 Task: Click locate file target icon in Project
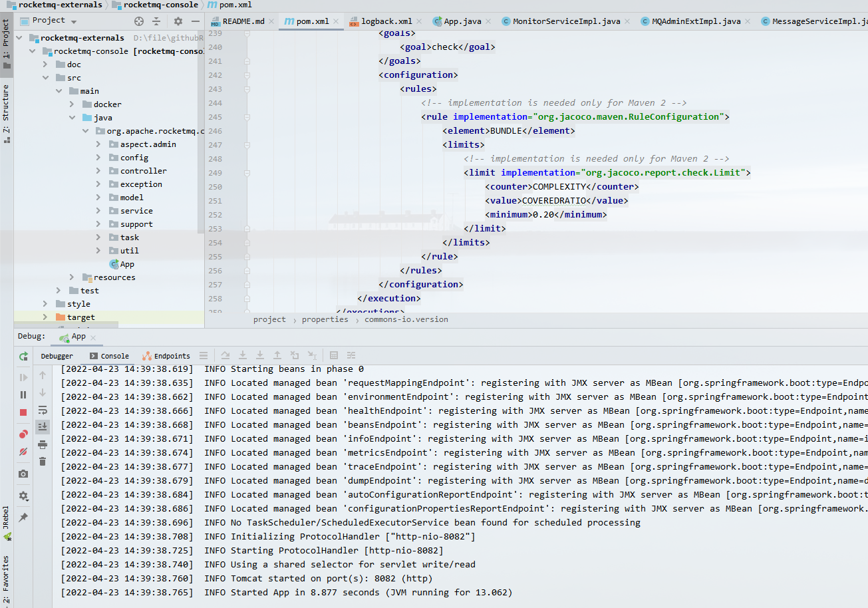coord(139,21)
